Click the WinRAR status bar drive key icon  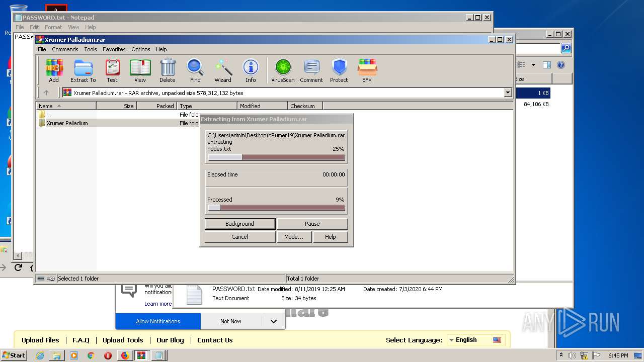(x=46, y=279)
